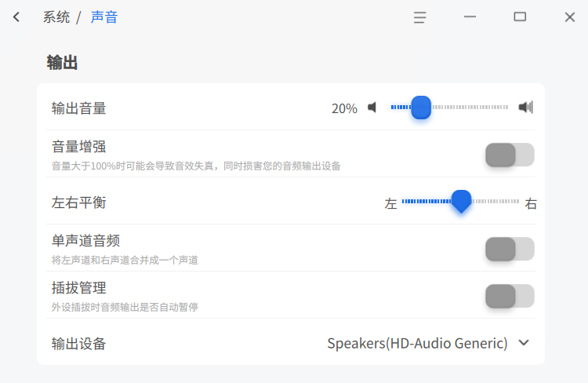Click the 将左声道和右声道合并成一个声道 description
This screenshot has height=383, width=588.
coord(125,261)
